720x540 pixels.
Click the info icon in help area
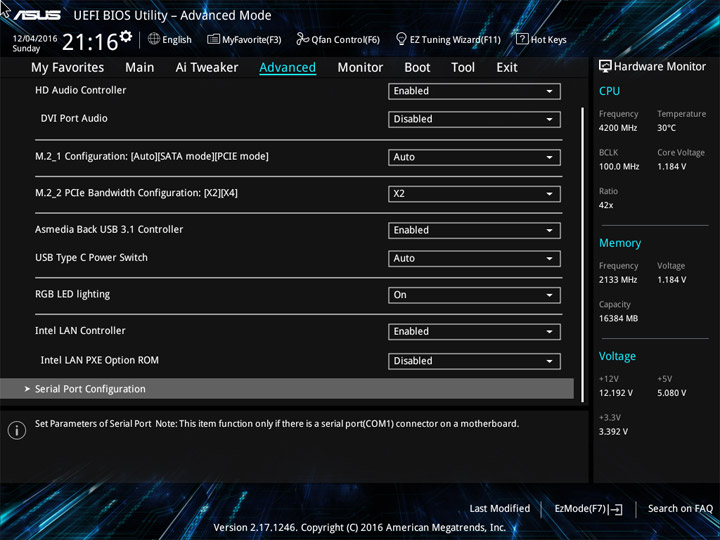point(17,430)
